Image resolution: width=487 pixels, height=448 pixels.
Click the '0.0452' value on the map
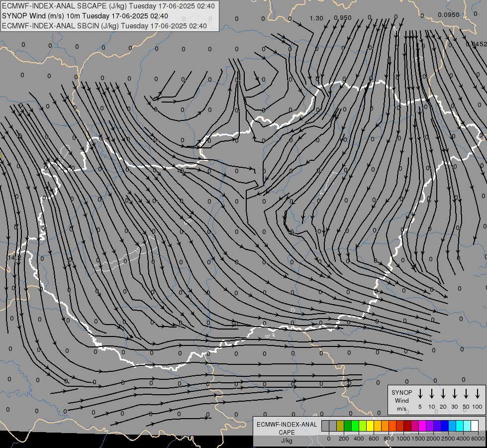point(477,44)
